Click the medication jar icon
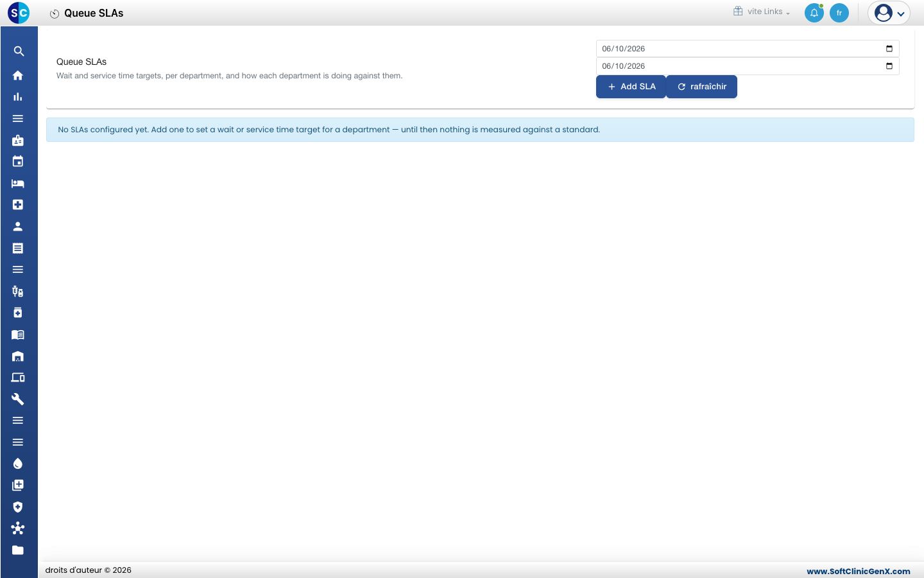 pyautogui.click(x=18, y=313)
